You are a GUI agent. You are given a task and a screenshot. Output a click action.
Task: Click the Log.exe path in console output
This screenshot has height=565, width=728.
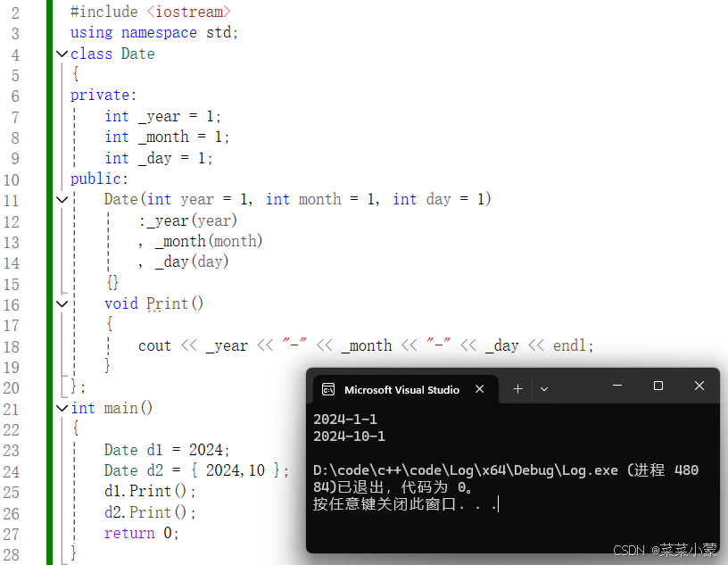click(466, 470)
